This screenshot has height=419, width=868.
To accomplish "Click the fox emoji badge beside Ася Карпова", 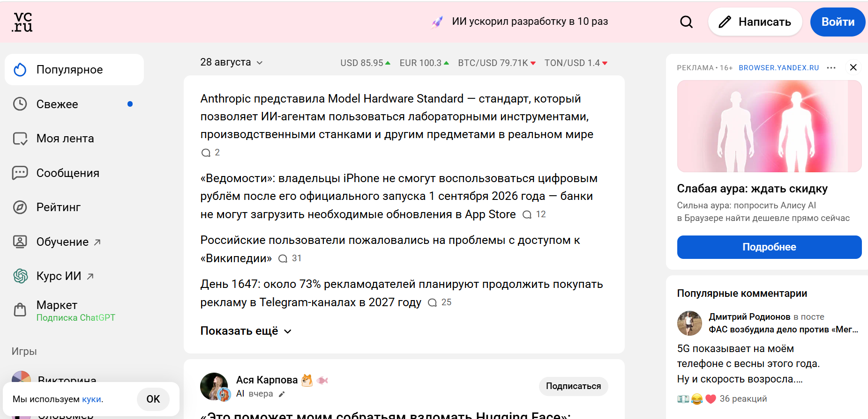I will pyautogui.click(x=307, y=380).
